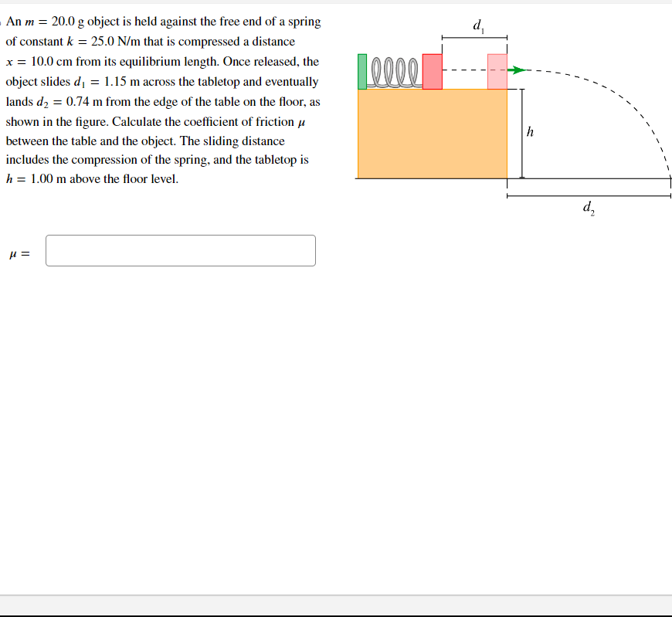Click the d2 label below the floor line

[587, 207]
